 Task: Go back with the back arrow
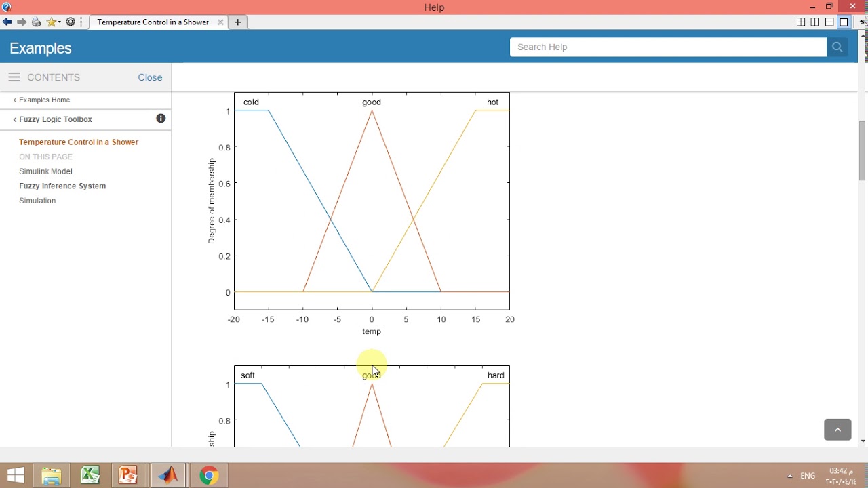pos(7,22)
